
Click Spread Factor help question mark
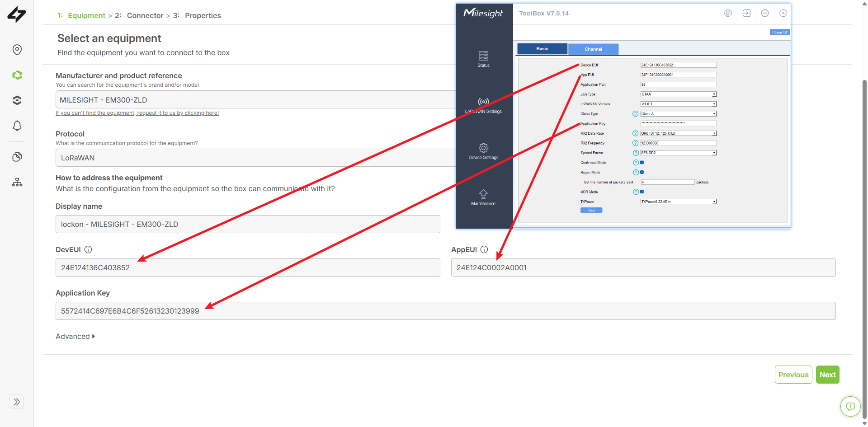[x=636, y=153]
